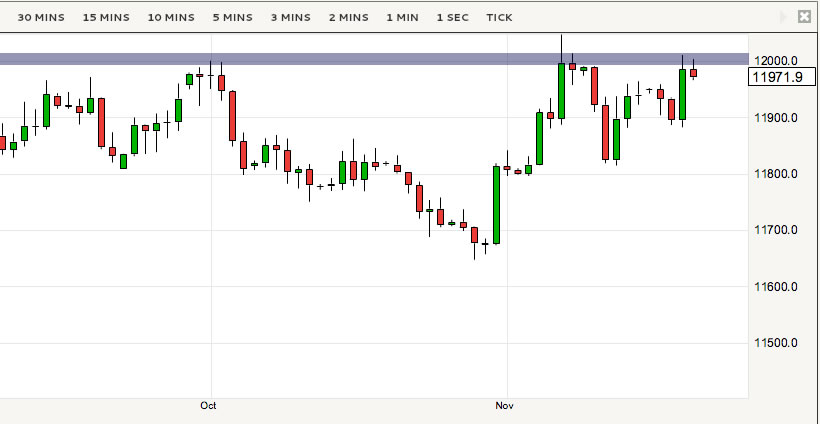Switch chart to 5 MINS
This screenshot has width=820, height=424.
(x=232, y=18)
